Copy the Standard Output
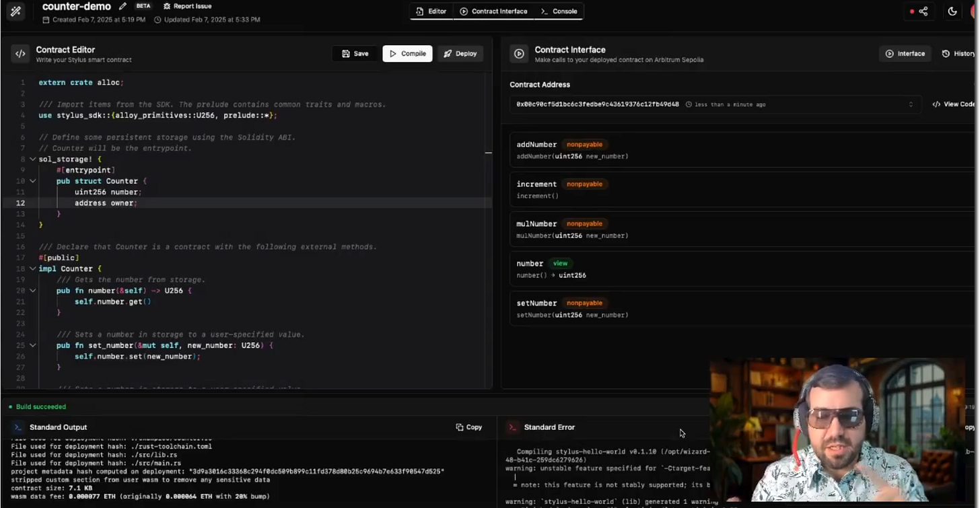980x508 pixels. tap(468, 427)
